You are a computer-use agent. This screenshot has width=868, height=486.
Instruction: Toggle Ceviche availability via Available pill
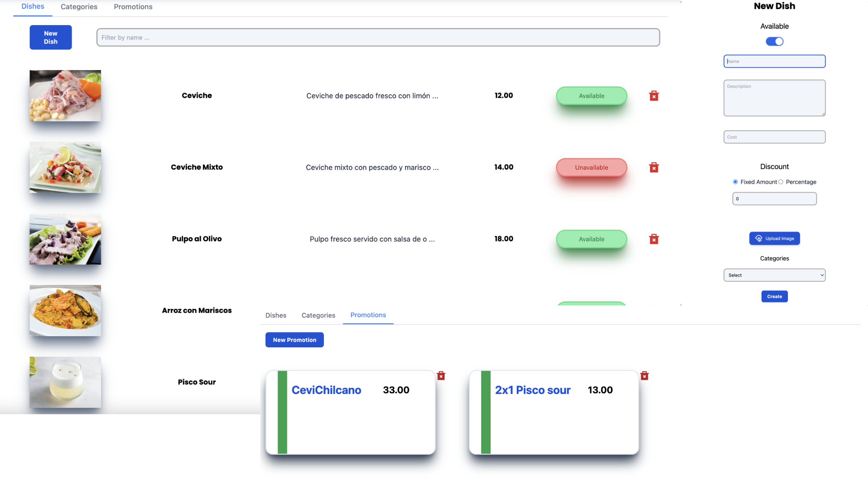592,96
